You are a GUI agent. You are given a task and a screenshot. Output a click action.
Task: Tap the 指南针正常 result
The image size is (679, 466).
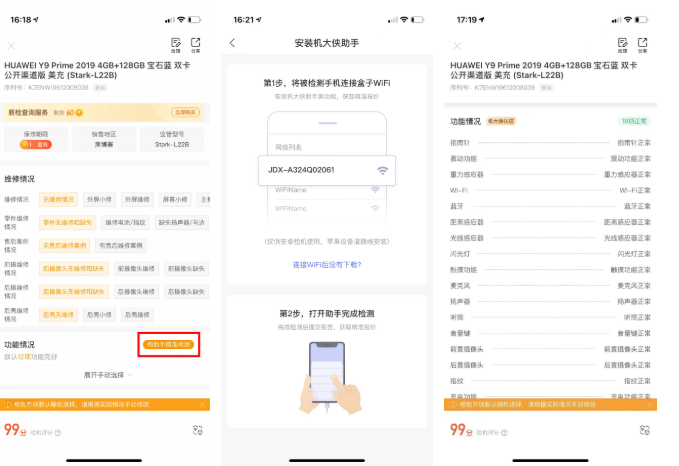point(634,142)
